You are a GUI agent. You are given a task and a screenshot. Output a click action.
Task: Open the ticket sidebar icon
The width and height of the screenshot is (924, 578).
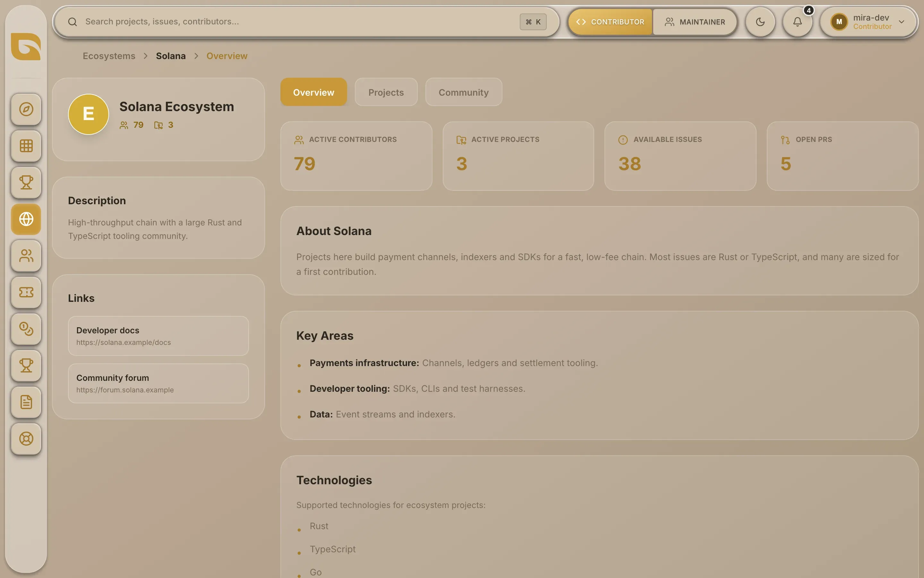26,293
